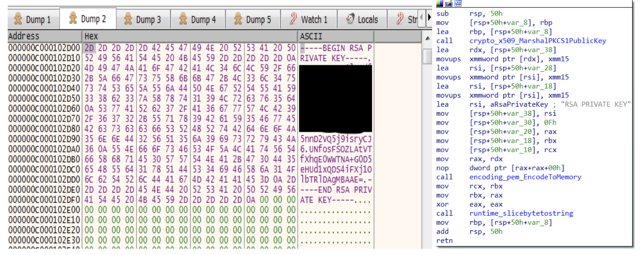The image size is (644, 255).
Task: Click the dump vertical scrollbar thumb
Action: point(427,56)
